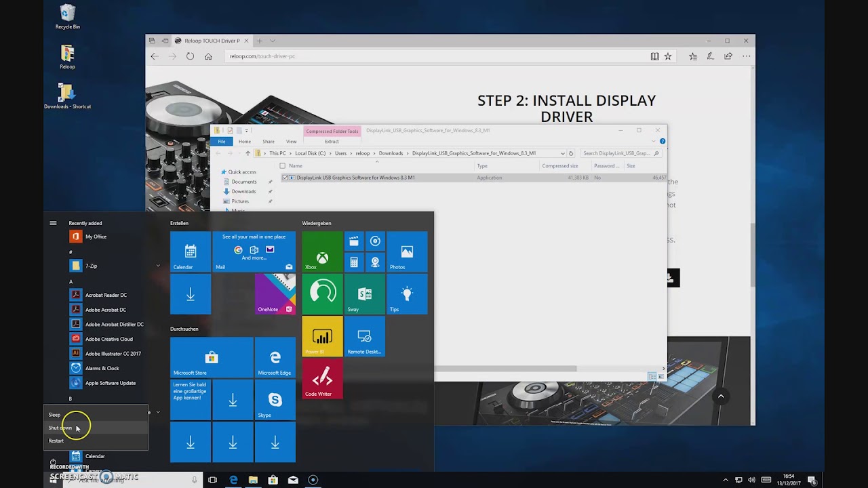Switch to the Home ribbon tab
The height and width of the screenshot is (488, 868).
point(245,142)
